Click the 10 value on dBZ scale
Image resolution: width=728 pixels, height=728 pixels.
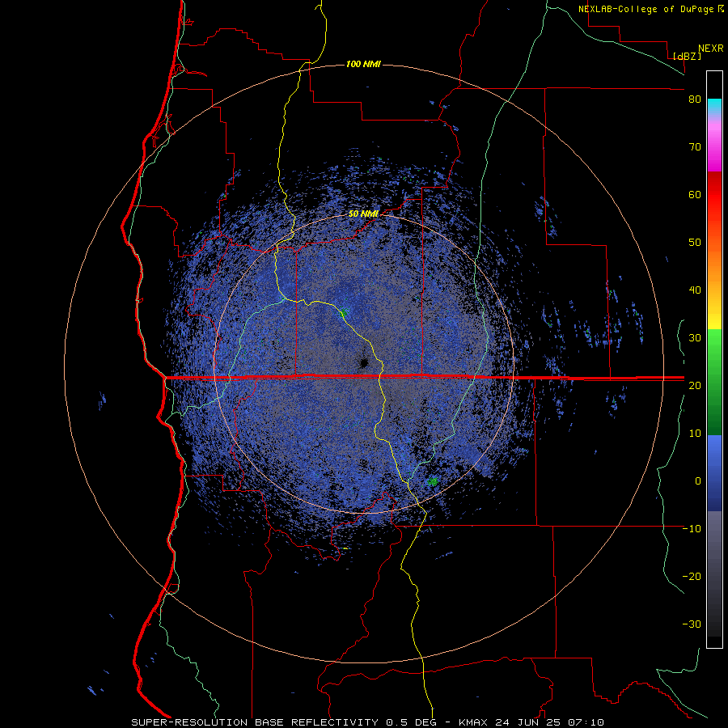click(x=695, y=434)
